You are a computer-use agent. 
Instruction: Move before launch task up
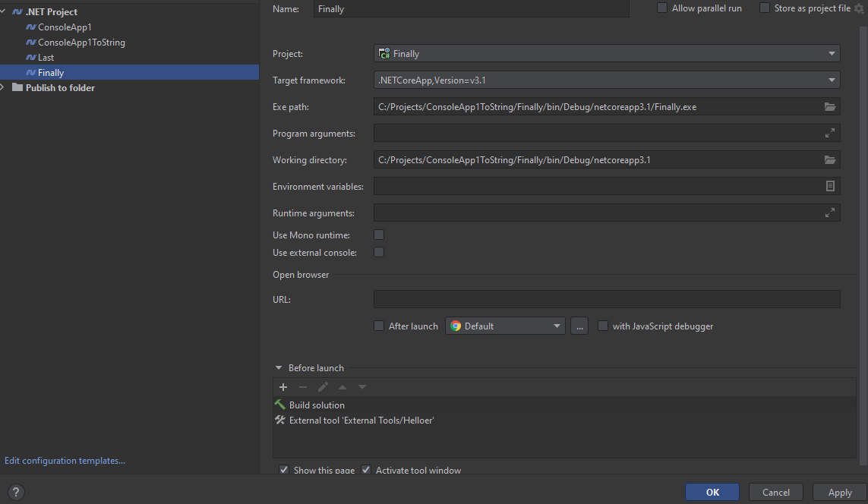(342, 386)
